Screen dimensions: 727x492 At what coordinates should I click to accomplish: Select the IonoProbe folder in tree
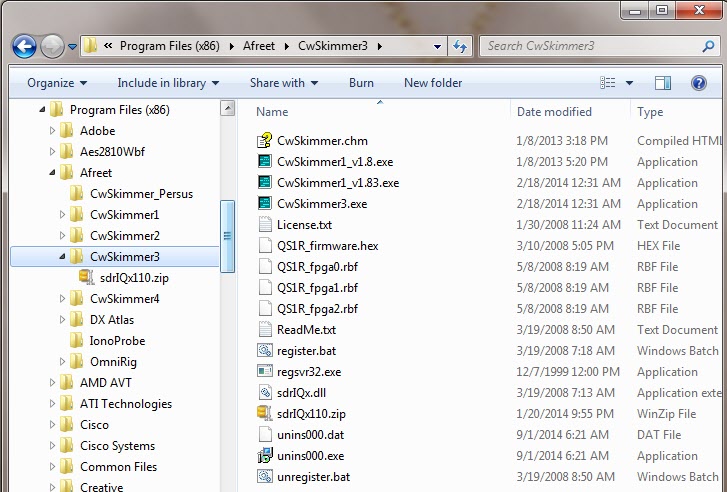pyautogui.click(x=117, y=341)
